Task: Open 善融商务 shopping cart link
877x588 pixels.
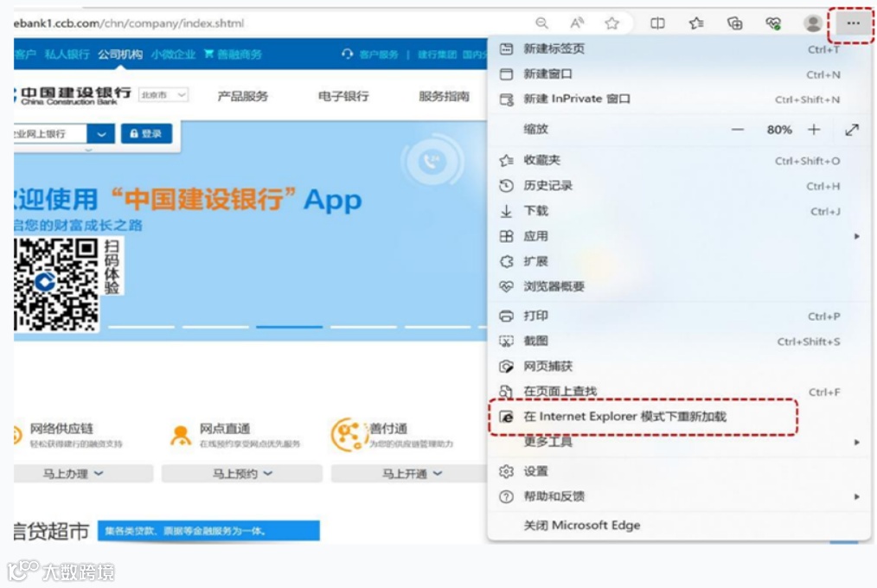Action: click(233, 54)
